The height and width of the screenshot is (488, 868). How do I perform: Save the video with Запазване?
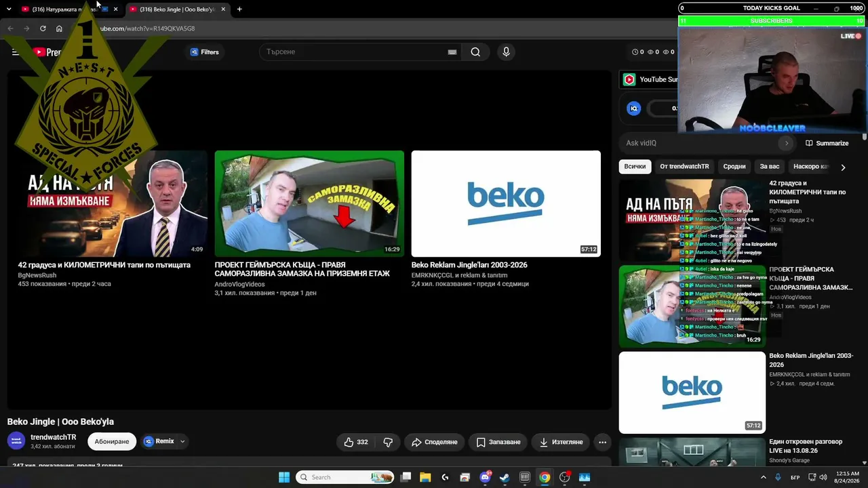click(498, 442)
